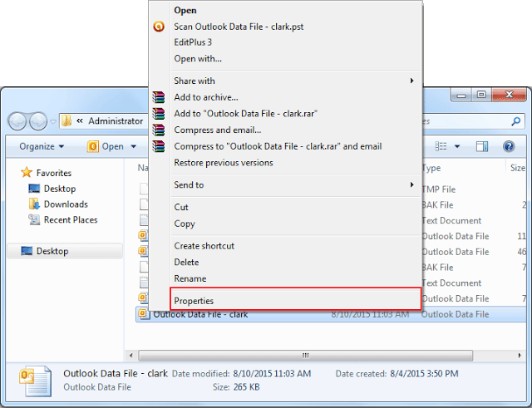Choose Compress and email... entry
Viewport: 532px width, 408px height.
(218, 130)
